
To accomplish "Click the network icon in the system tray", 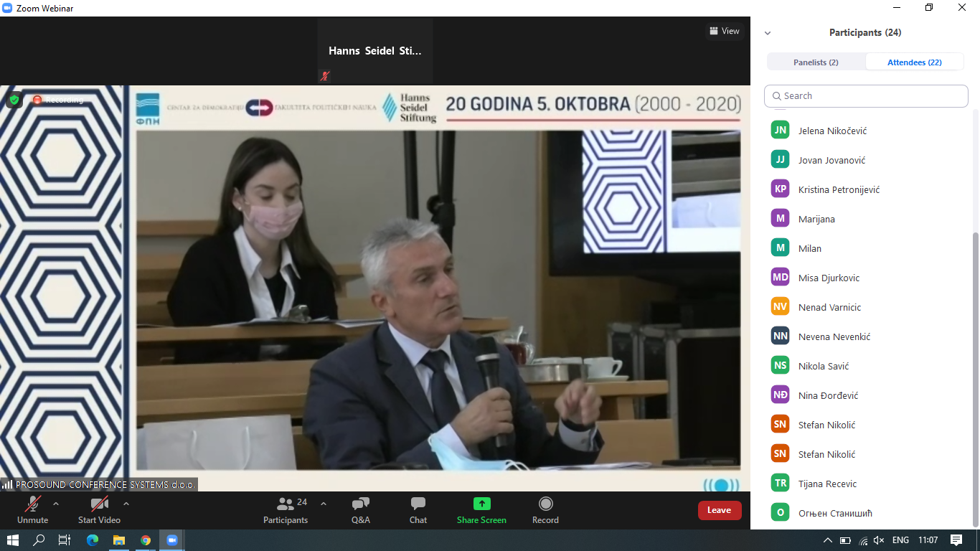I will pyautogui.click(x=863, y=540).
